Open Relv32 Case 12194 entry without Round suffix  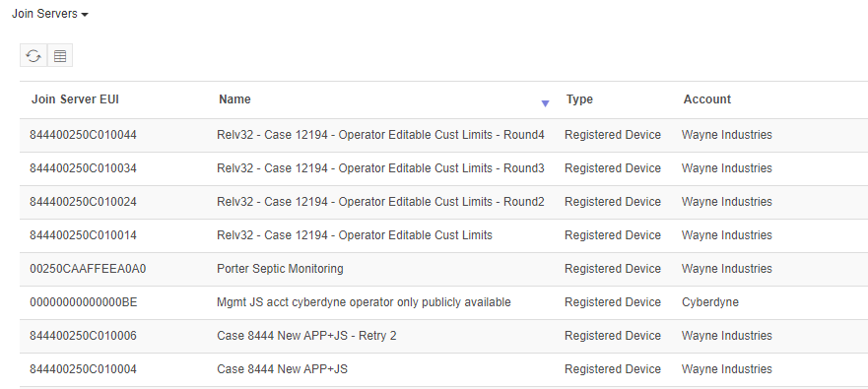pyautogui.click(x=355, y=235)
